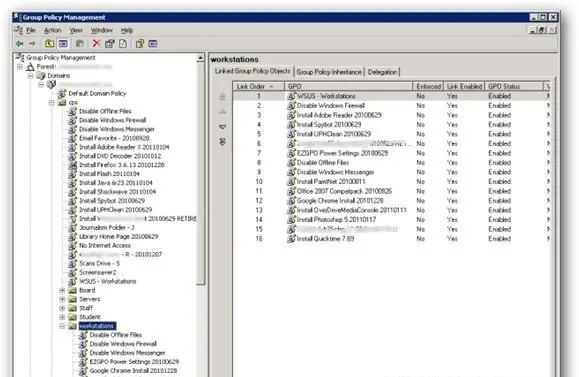This screenshot has width=579, height=377.
Task: Click the Help toolbar icon
Action: click(x=140, y=44)
